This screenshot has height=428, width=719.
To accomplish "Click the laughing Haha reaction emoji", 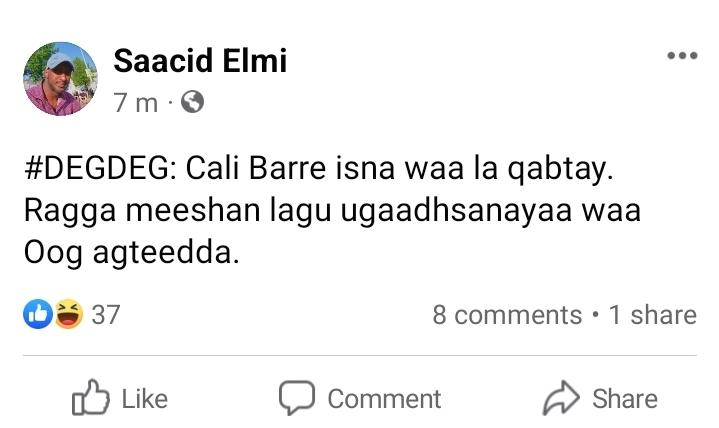I will pos(66,315).
